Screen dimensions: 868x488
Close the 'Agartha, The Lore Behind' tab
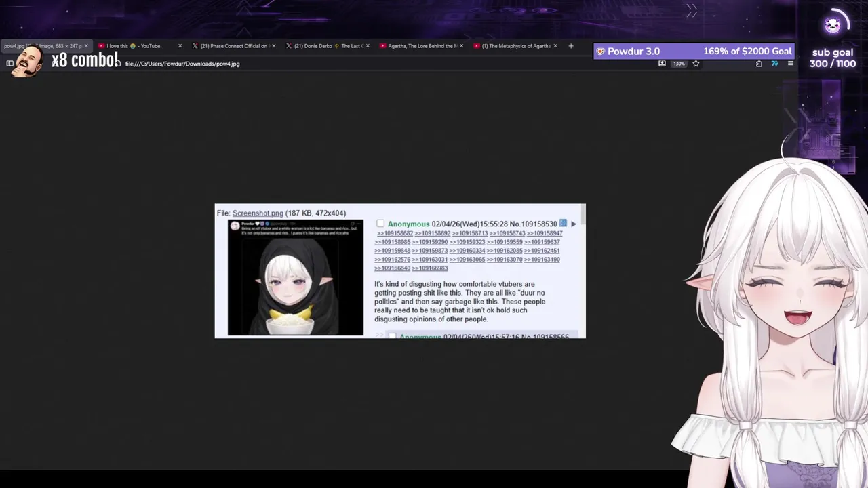[462, 46]
